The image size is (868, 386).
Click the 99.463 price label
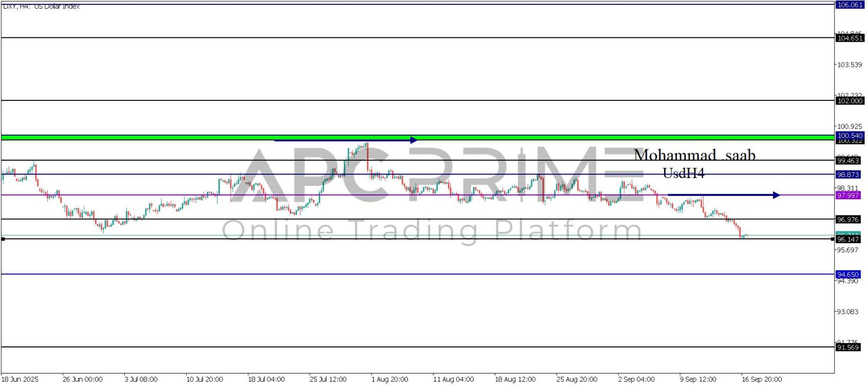(x=848, y=161)
